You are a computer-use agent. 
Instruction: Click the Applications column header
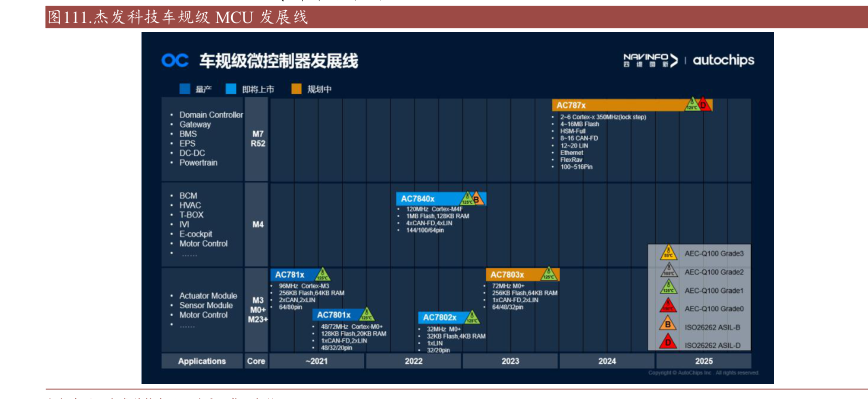202,361
